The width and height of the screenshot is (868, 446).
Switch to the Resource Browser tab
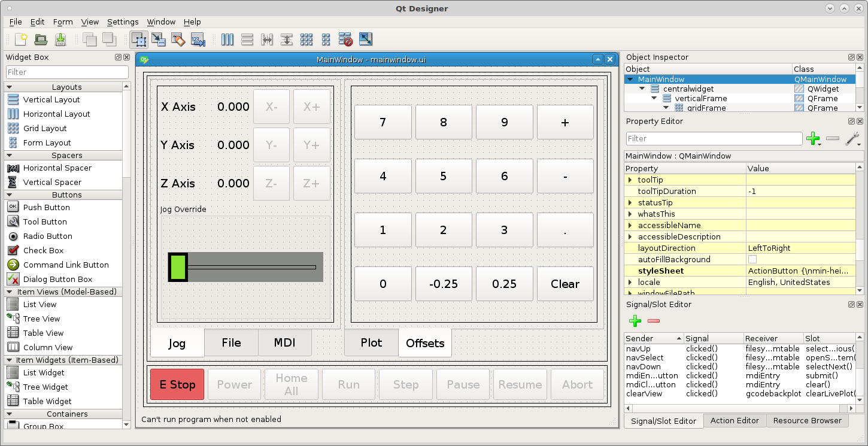(807, 420)
